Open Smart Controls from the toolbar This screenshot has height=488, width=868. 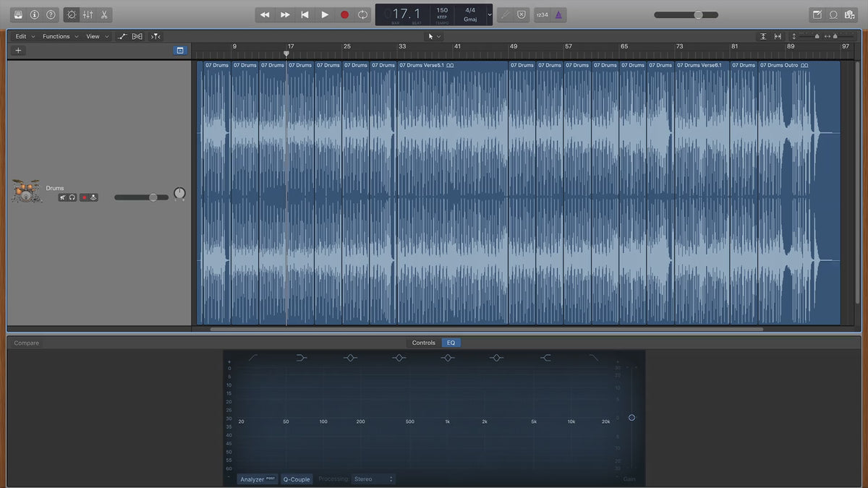71,14
